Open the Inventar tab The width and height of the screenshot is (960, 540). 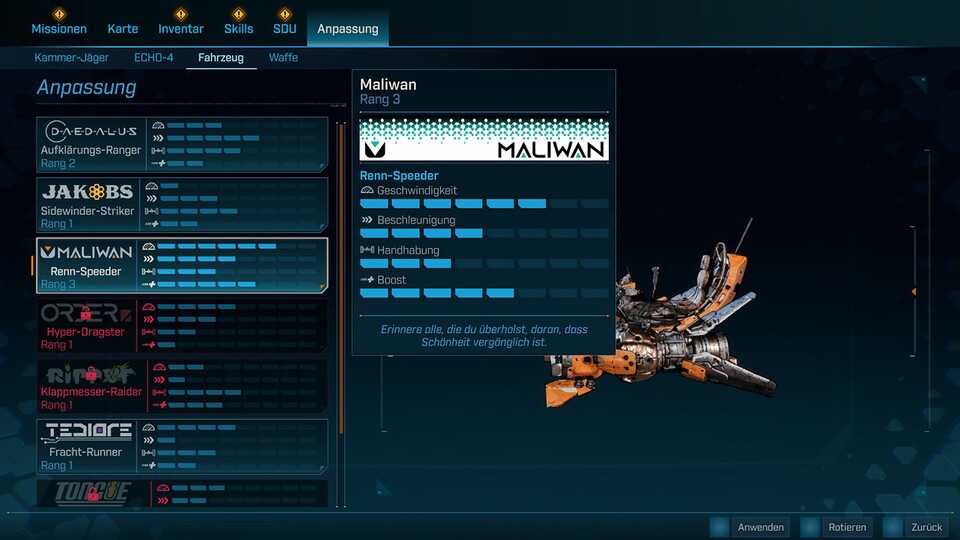click(x=181, y=29)
